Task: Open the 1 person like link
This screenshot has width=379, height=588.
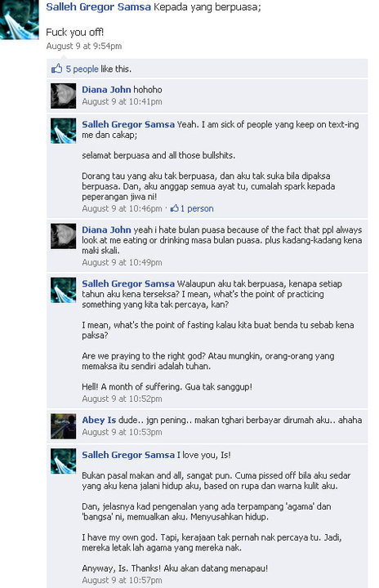Action: click(197, 208)
